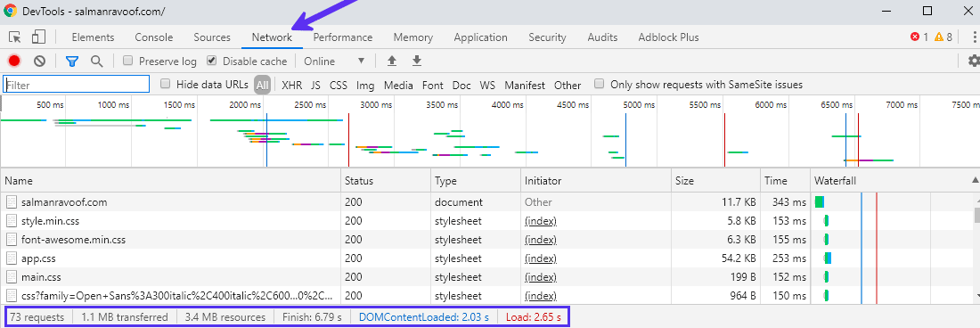Open DevTools more options menu
Viewport: 980px width, 328px height.
pyautogui.click(x=975, y=37)
